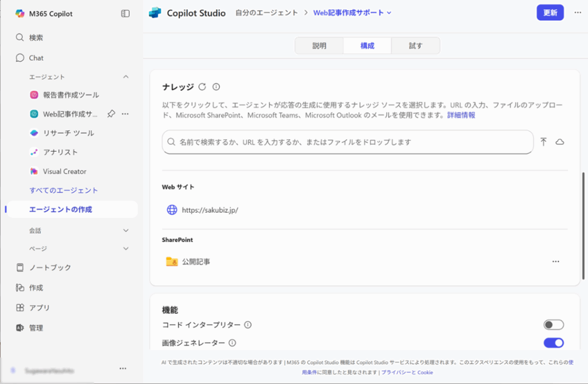Select エージェントの作成 in the sidebar
The image size is (588, 384).
[72, 209]
